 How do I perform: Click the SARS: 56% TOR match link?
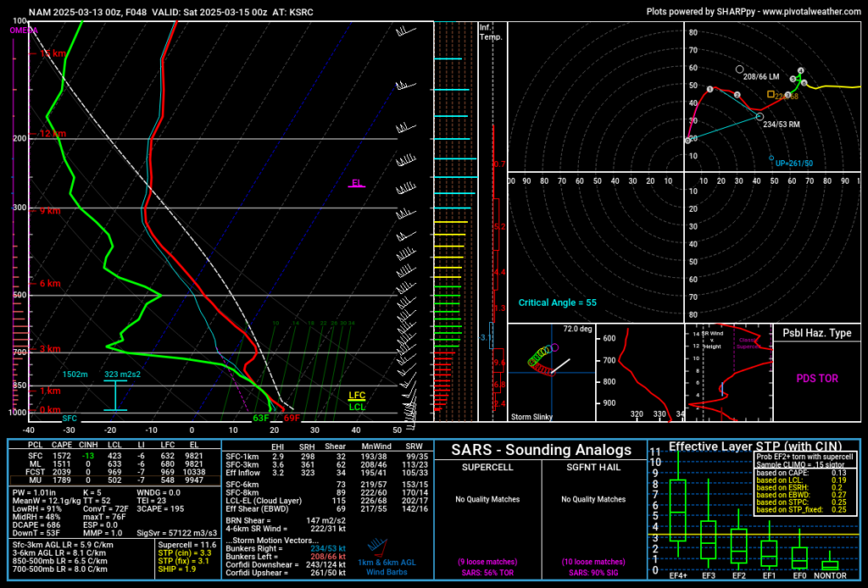[487, 573]
